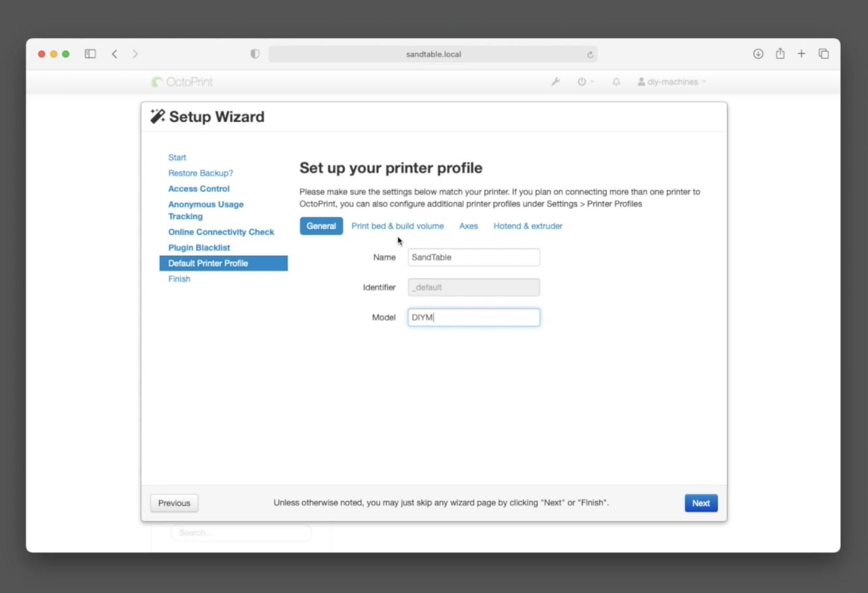
Task: Toggle the Safari sidebar icon
Action: coord(90,54)
